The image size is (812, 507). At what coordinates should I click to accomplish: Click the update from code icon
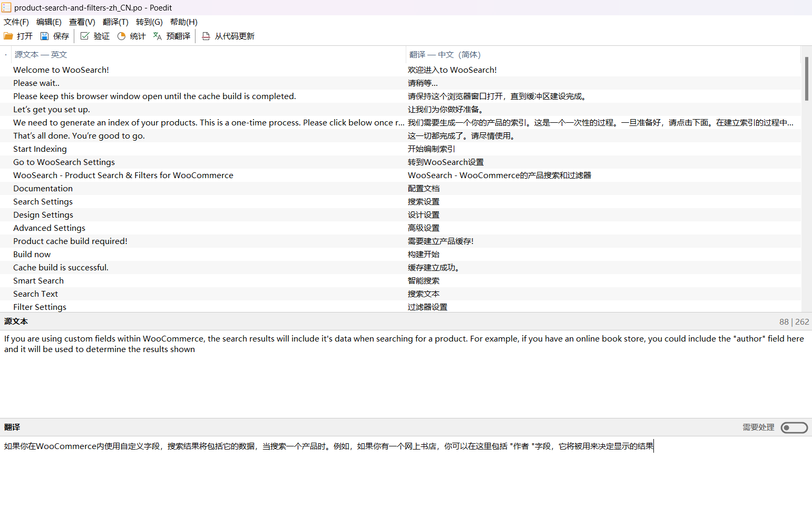click(206, 36)
